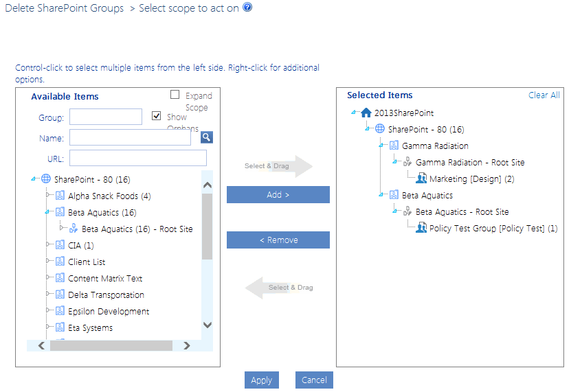571x392 pixels.
Task: Click the Gamma Radiation - Root Site icon
Action: pos(407,163)
